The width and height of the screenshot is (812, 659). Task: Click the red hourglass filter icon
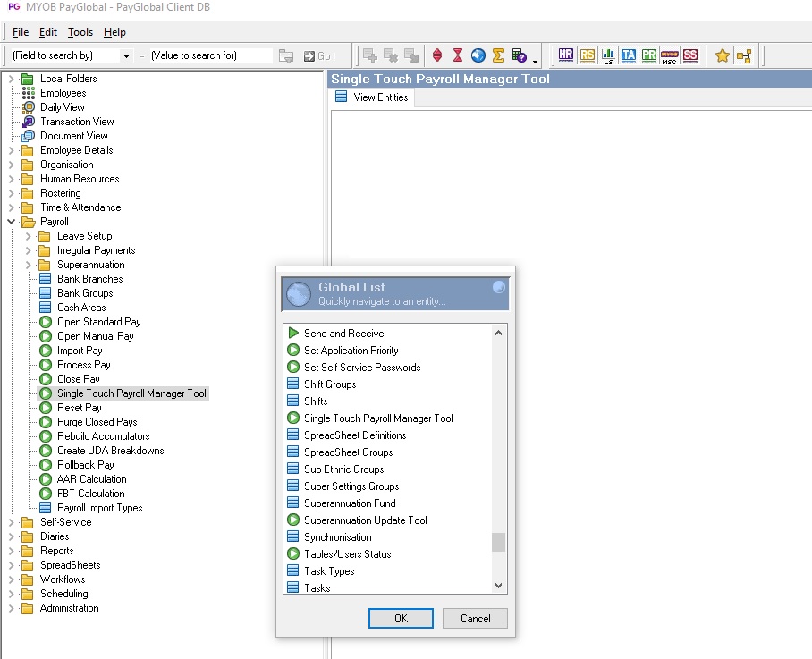point(458,55)
